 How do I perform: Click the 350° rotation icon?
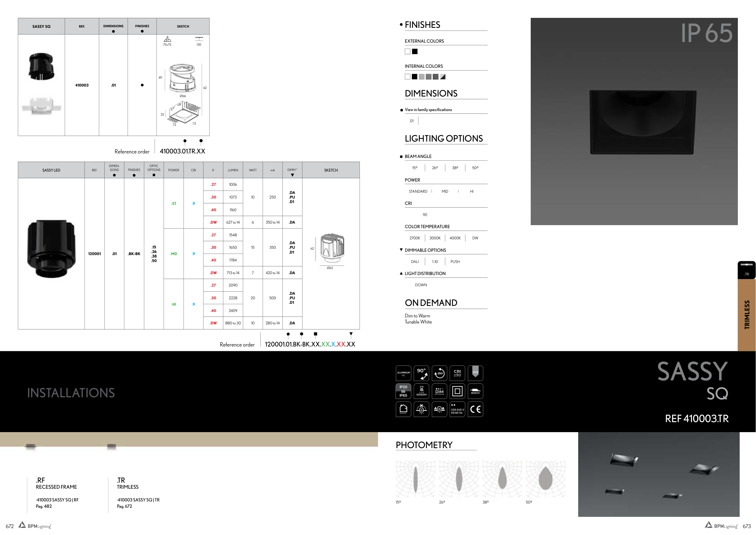coord(439,373)
